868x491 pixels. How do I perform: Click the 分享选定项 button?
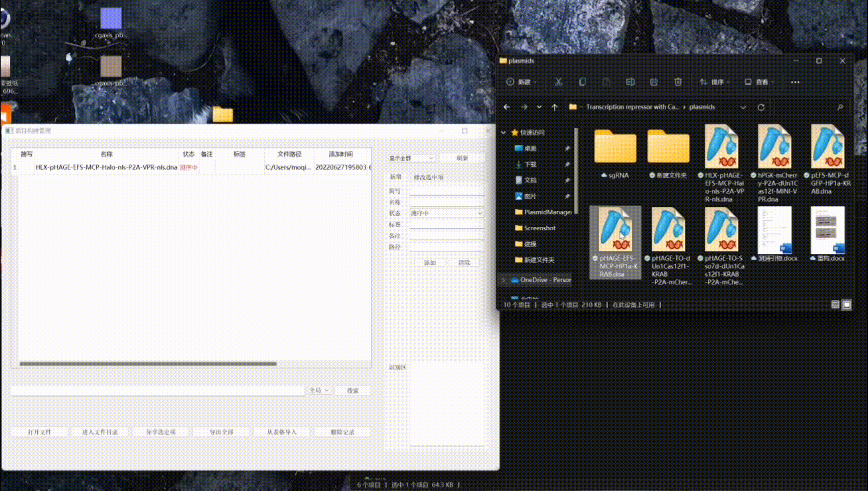(161, 432)
